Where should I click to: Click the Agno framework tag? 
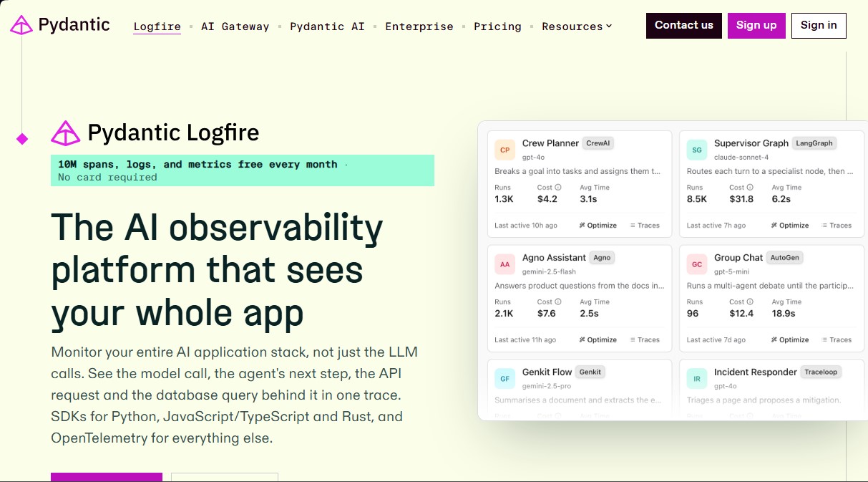603,258
